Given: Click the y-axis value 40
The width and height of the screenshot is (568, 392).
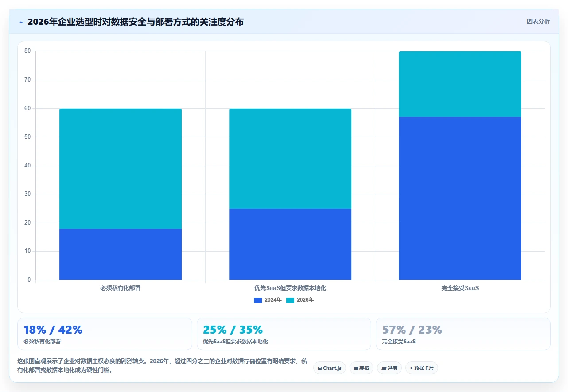Looking at the screenshot, I should pos(27,166).
